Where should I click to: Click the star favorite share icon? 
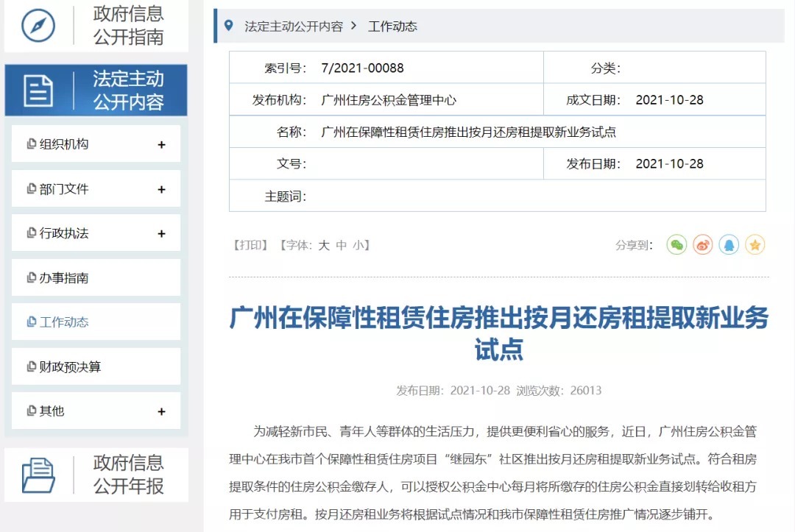pyautogui.click(x=755, y=244)
